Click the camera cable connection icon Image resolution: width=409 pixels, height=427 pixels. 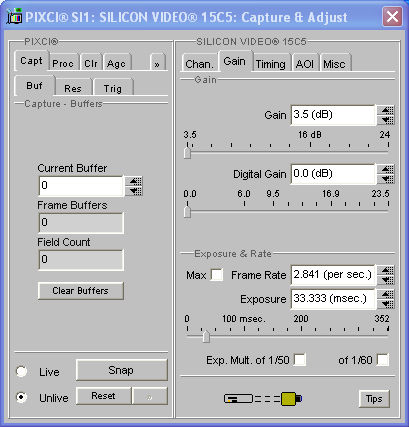click(x=263, y=399)
